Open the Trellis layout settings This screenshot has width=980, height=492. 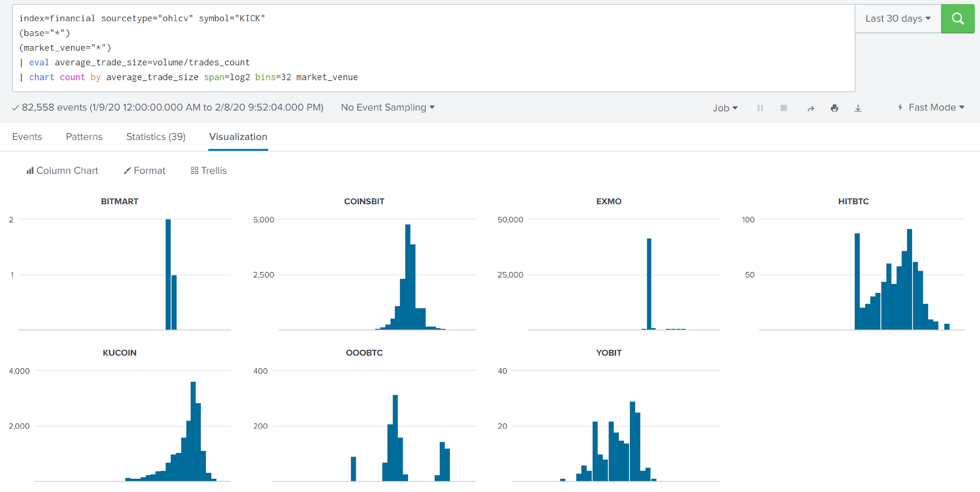(209, 171)
